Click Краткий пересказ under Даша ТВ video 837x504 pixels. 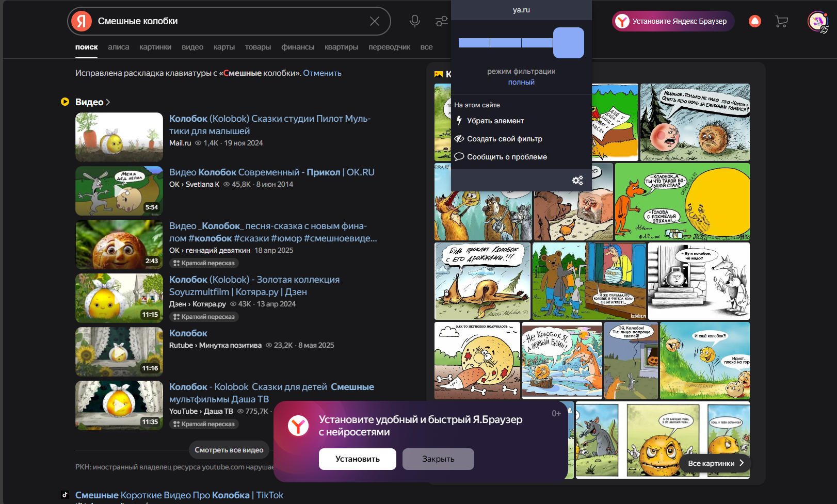204,424
